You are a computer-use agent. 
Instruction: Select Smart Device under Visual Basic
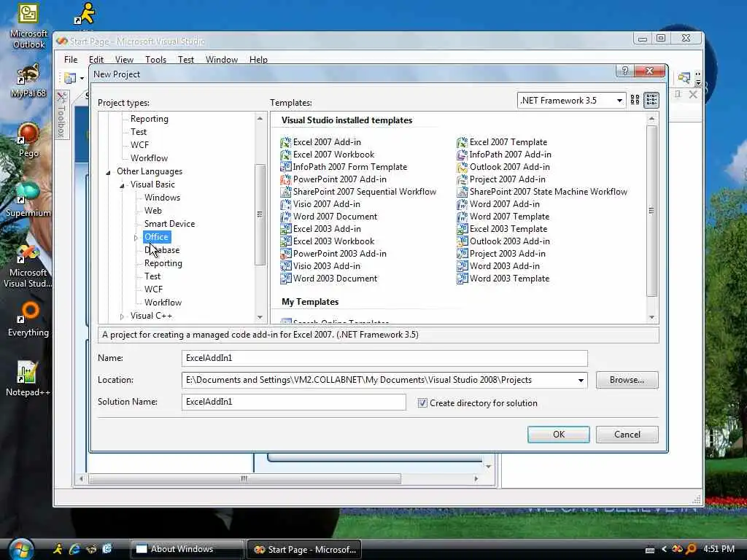[x=169, y=224]
